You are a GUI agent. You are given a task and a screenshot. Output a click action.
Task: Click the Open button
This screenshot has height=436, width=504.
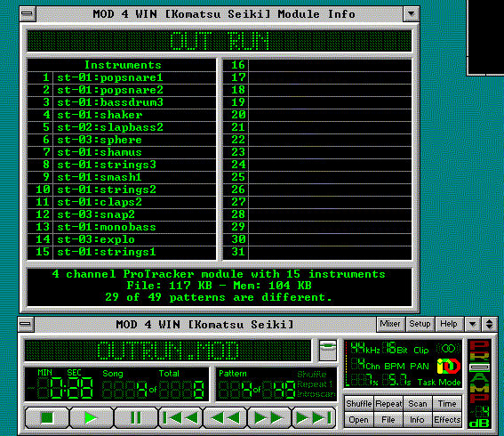[x=359, y=420]
